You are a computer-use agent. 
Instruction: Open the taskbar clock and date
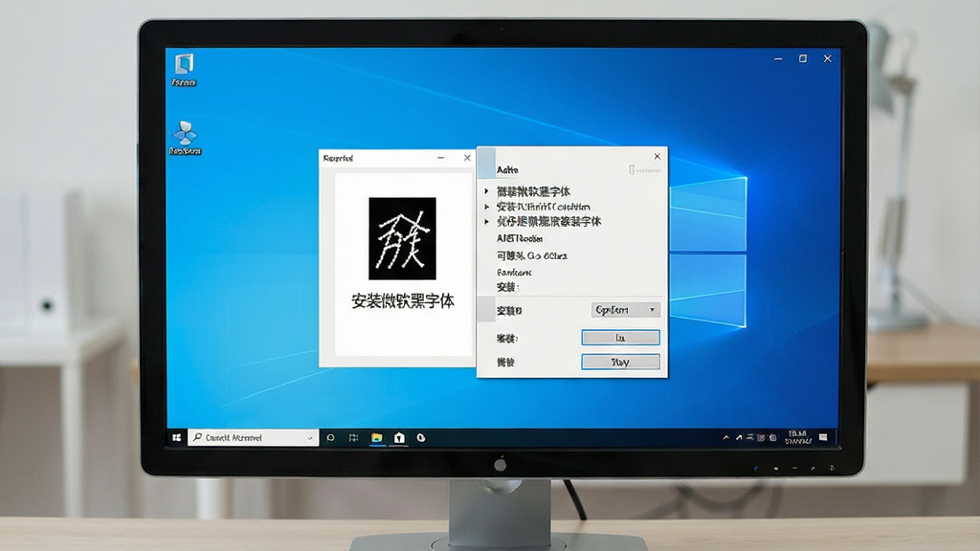click(797, 437)
